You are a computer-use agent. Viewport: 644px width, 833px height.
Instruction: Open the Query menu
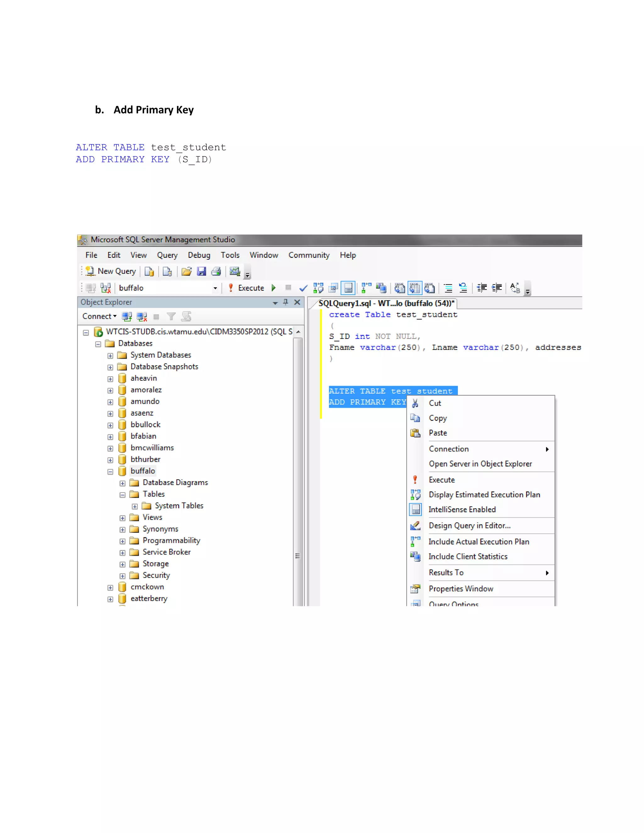(167, 255)
